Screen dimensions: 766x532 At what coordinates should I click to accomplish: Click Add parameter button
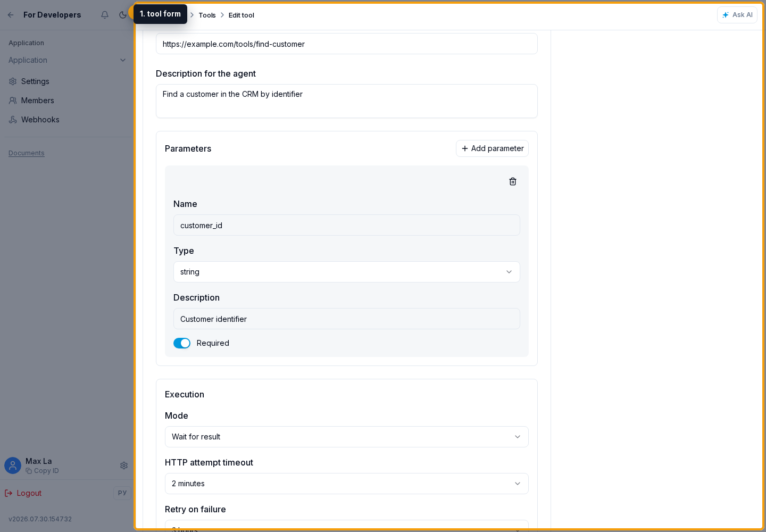tap(492, 148)
